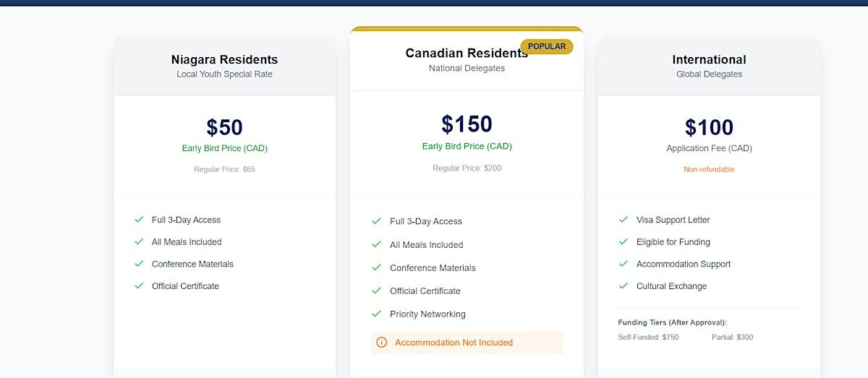
Task: Click Niagara's Conference Materials checkmark
Action: (139, 264)
